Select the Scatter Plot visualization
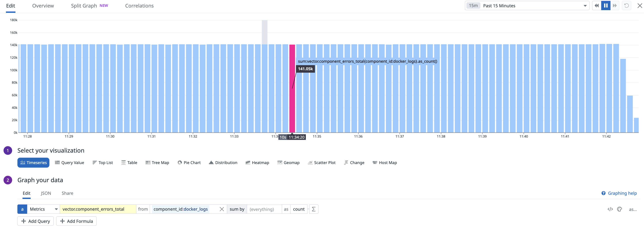The width and height of the screenshot is (644, 227). pyautogui.click(x=322, y=163)
